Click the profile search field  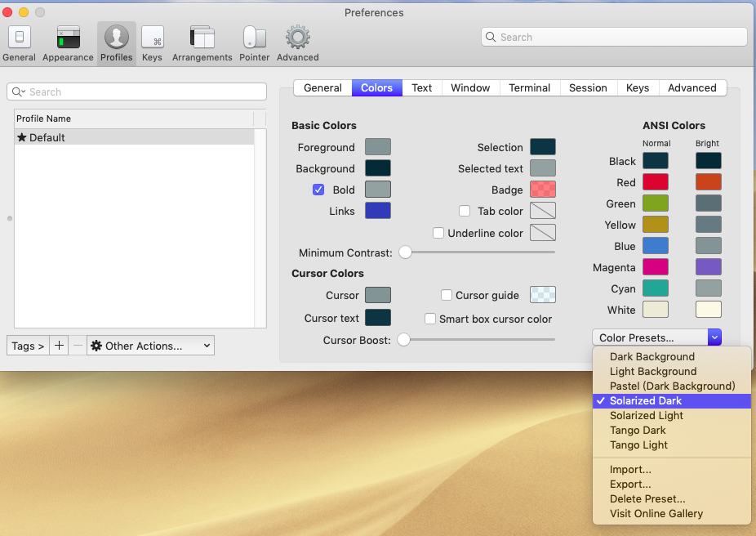[136, 92]
